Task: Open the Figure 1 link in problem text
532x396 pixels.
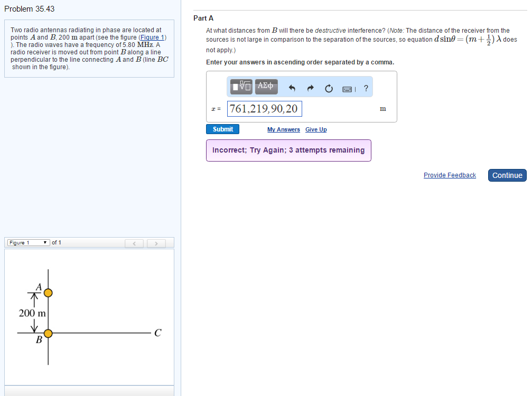Action: click(x=152, y=37)
